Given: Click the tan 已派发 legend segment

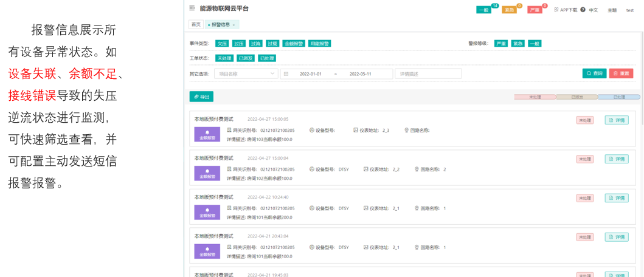Looking at the screenshot, I should (x=576, y=97).
